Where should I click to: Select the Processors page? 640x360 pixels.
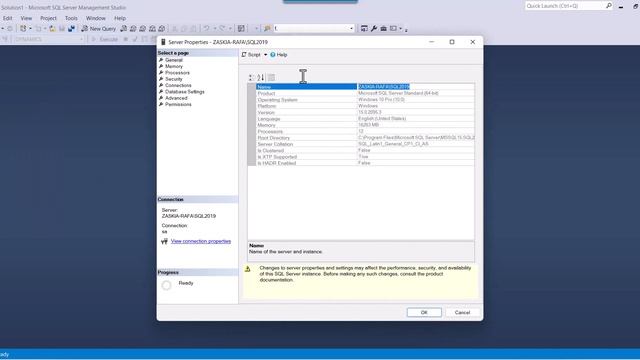click(177, 73)
